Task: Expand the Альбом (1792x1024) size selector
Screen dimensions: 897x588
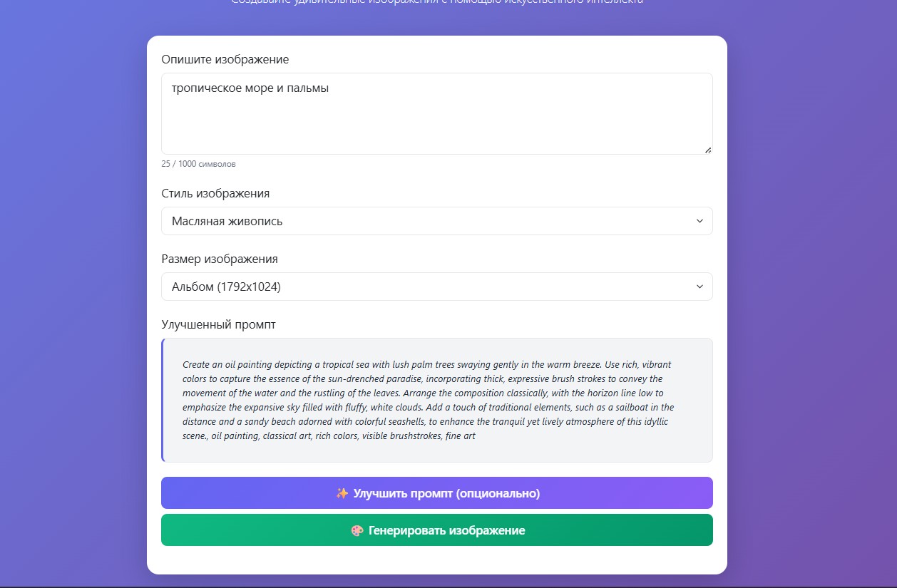Action: 436,287
